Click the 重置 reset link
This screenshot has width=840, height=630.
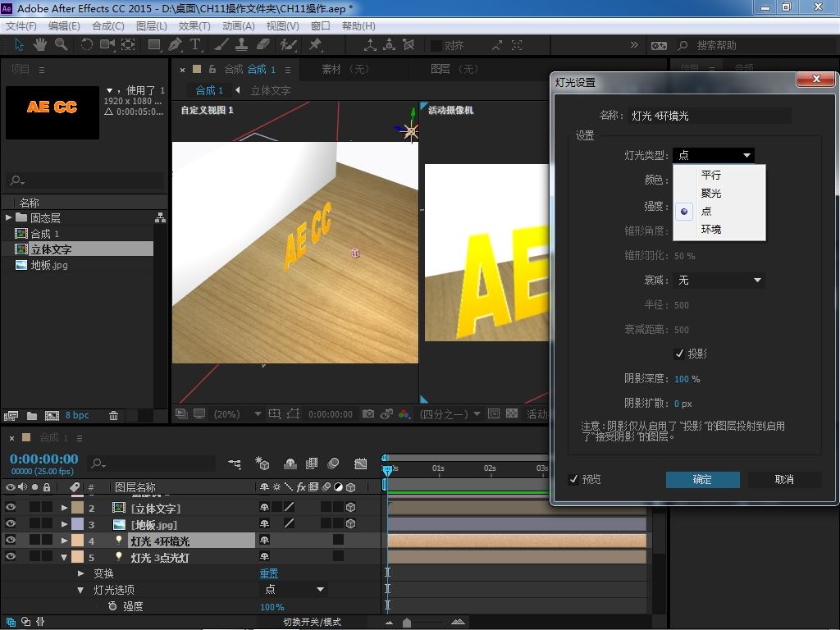(269, 573)
